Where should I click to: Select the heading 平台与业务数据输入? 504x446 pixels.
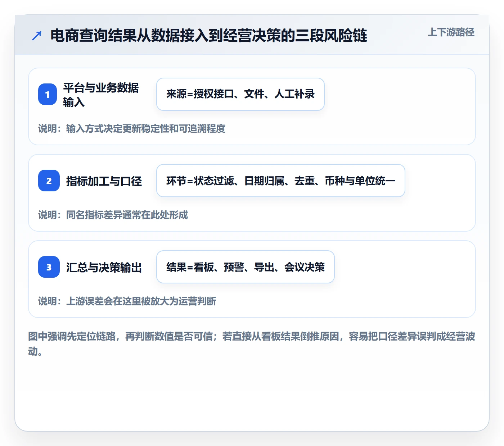101,95
